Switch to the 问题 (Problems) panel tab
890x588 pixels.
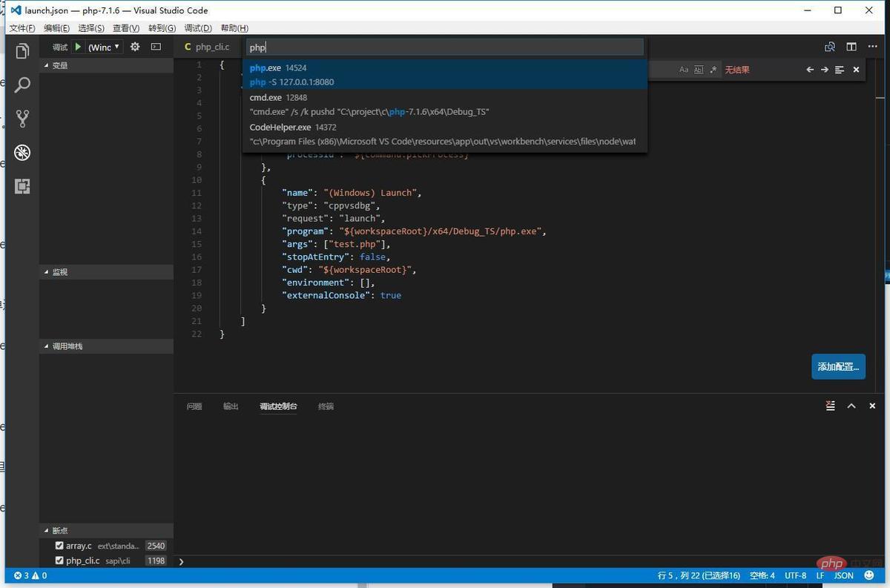click(194, 406)
